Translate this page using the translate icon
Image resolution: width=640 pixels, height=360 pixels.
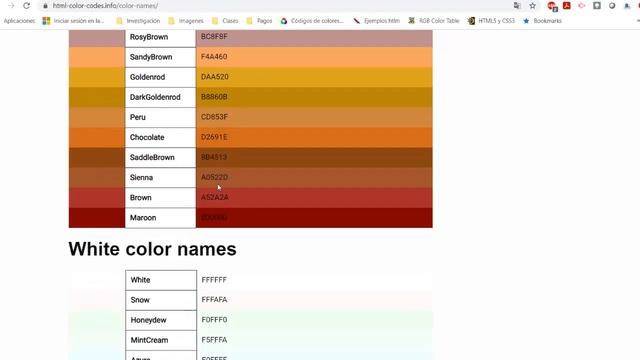(x=517, y=6)
